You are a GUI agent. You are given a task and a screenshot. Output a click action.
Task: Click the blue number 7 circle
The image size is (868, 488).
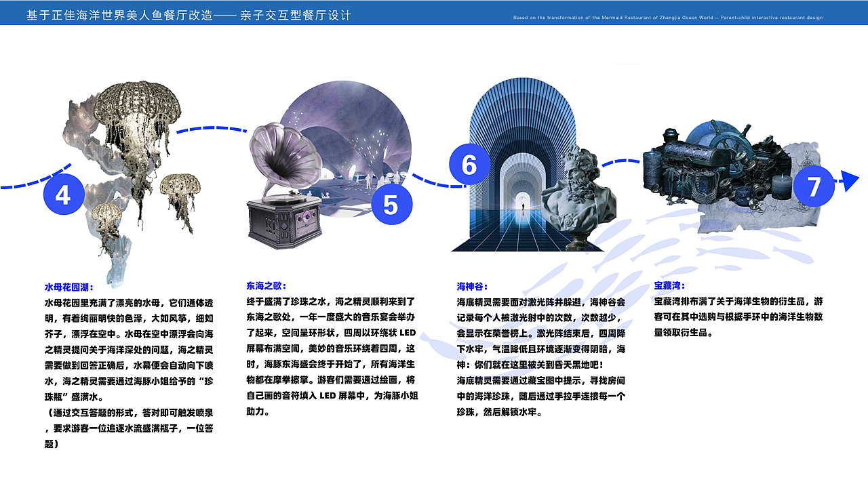coord(814,186)
